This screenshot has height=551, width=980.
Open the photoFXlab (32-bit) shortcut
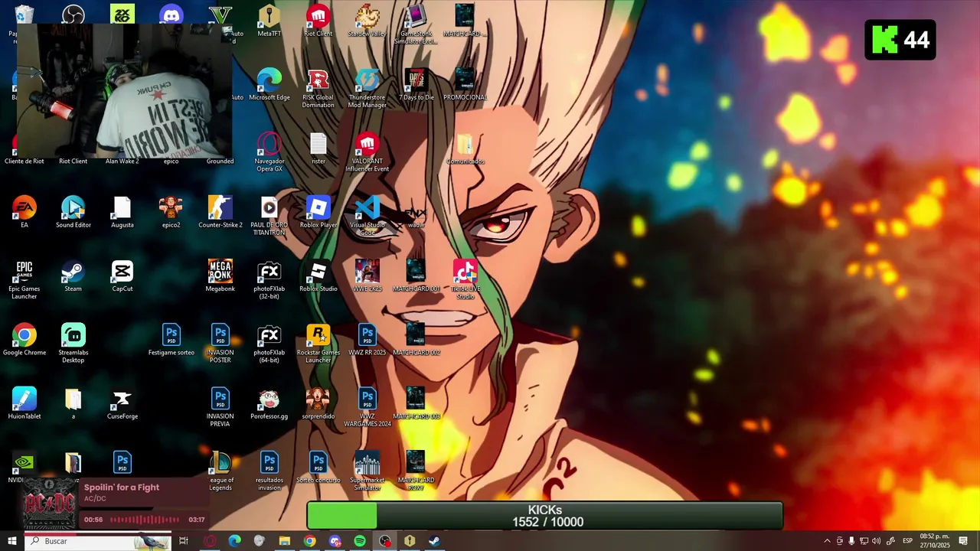click(269, 279)
